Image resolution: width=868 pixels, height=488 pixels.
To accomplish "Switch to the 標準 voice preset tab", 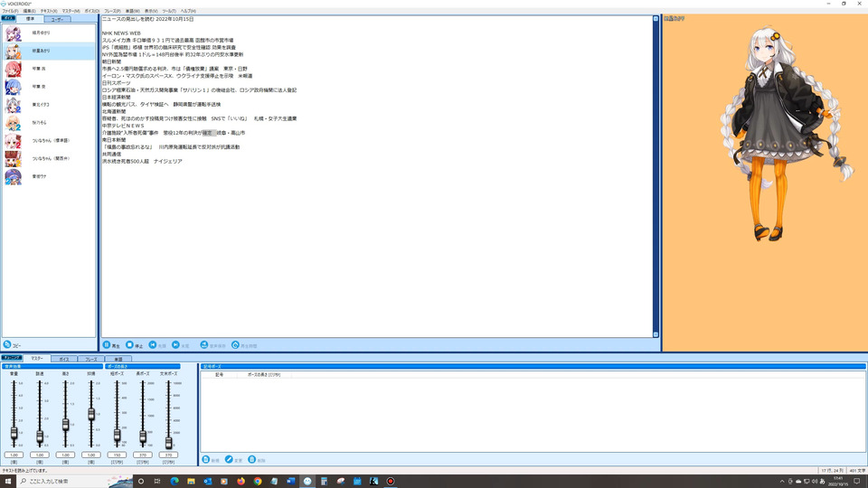I will tap(30, 19).
